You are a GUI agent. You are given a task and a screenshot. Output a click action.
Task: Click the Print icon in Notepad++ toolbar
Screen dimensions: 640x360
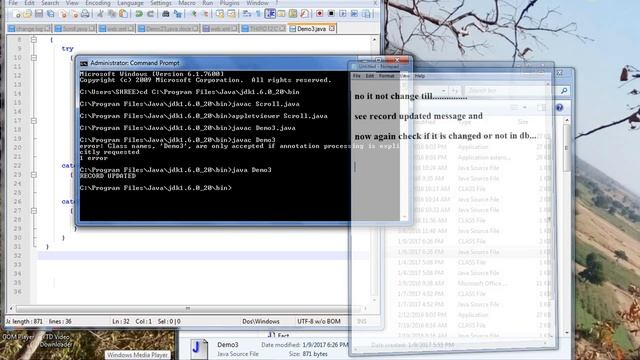(85, 14)
